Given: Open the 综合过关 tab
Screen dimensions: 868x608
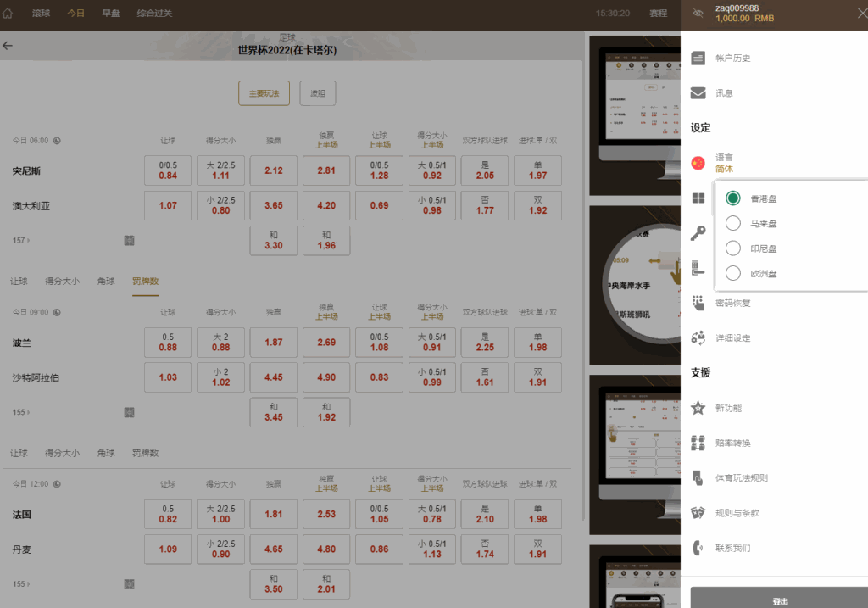Looking at the screenshot, I should (154, 14).
